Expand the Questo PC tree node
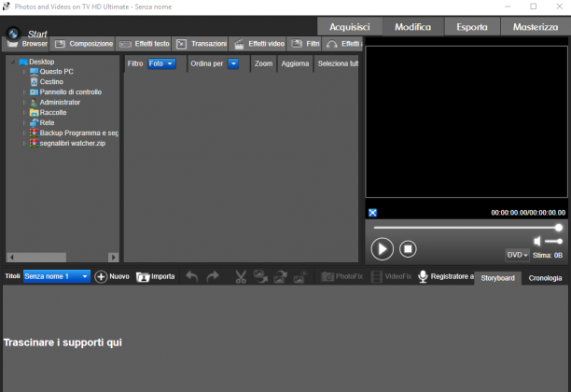The width and height of the screenshot is (571, 392). pyautogui.click(x=24, y=72)
